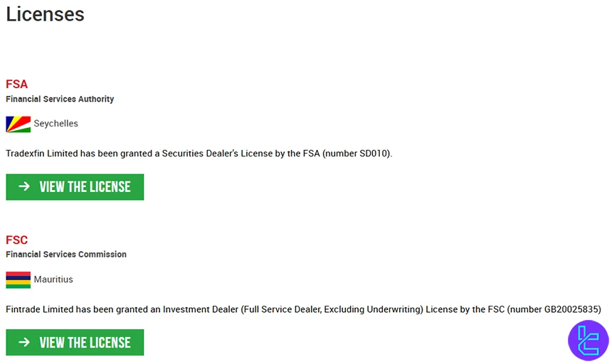The height and width of the screenshot is (364, 612).
Task: Click the red FSC heading
Action: 16,240
